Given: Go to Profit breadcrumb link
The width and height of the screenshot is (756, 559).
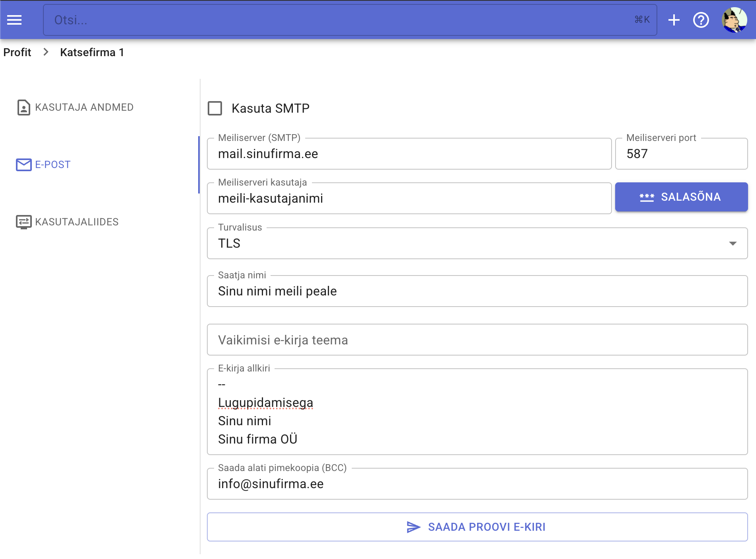Looking at the screenshot, I should coord(17,52).
